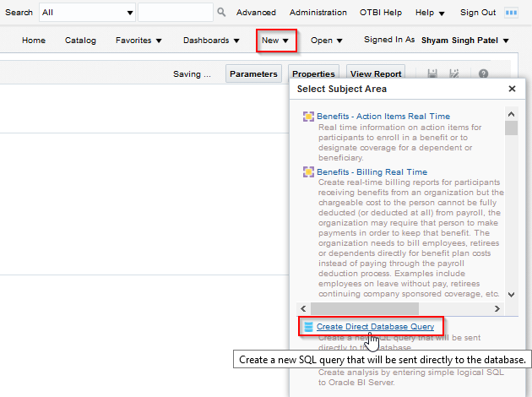The image size is (532, 397).
Task: Click the horizontal scrollbar thumb
Action: (x=365, y=309)
